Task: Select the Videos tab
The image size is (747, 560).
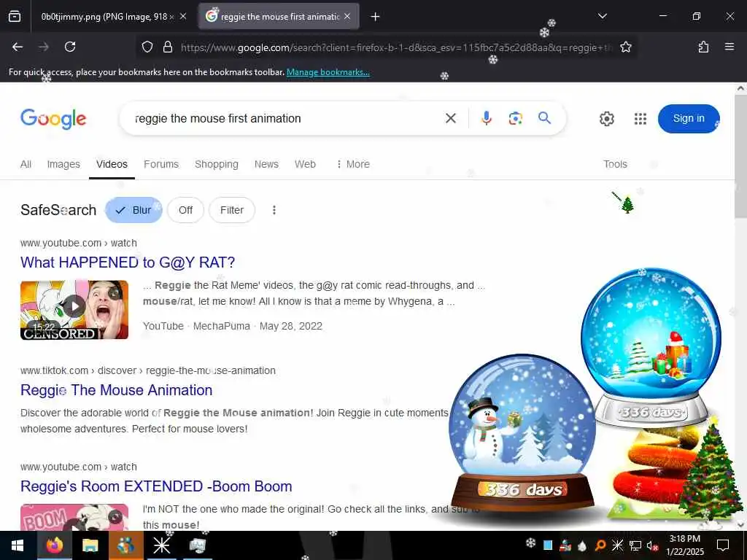Action: [112, 164]
